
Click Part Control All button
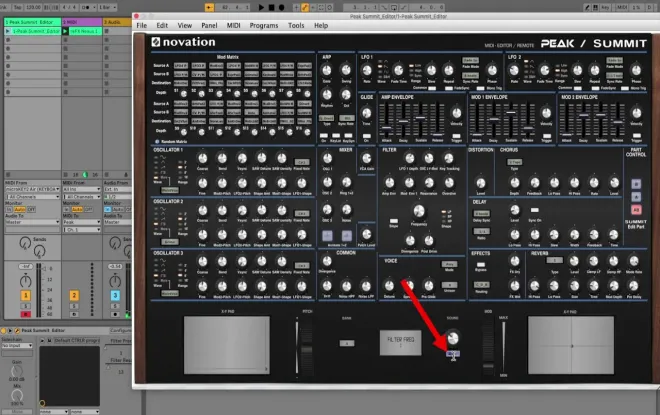(x=636, y=210)
